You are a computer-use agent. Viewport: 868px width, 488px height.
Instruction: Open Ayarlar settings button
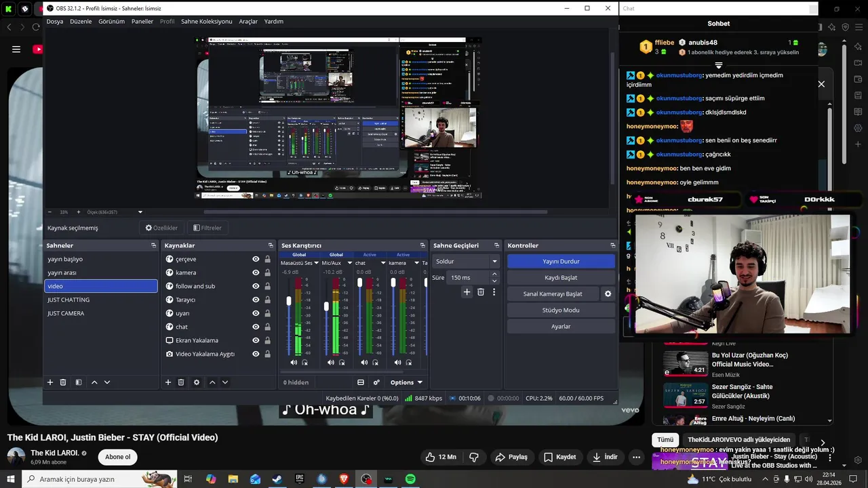point(561,326)
